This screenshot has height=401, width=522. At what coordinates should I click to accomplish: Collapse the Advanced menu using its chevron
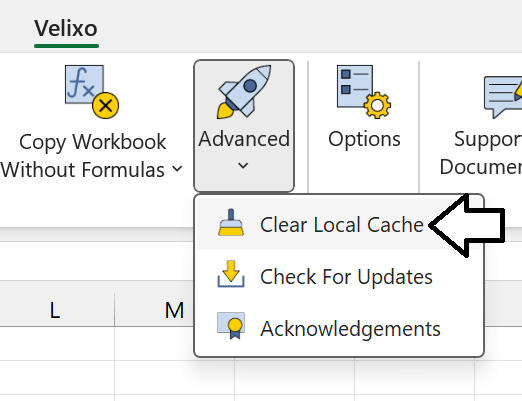(243, 165)
